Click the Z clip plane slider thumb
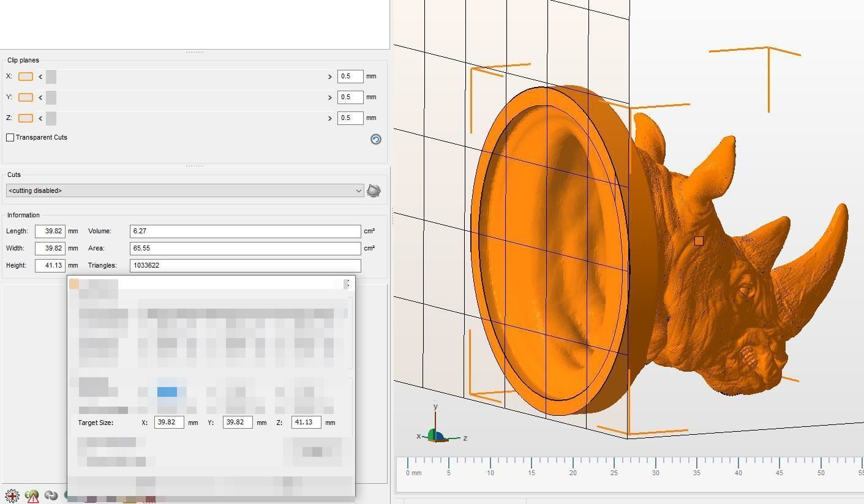 (51, 118)
